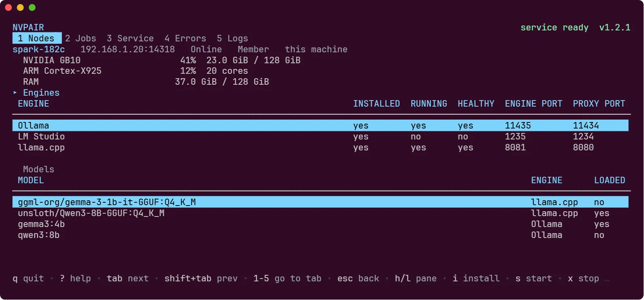Click the MODEL column header

[x=31, y=180]
